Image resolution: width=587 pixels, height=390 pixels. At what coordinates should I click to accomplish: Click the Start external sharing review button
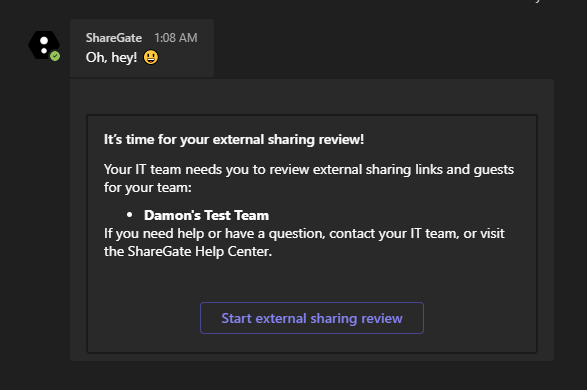coord(312,318)
